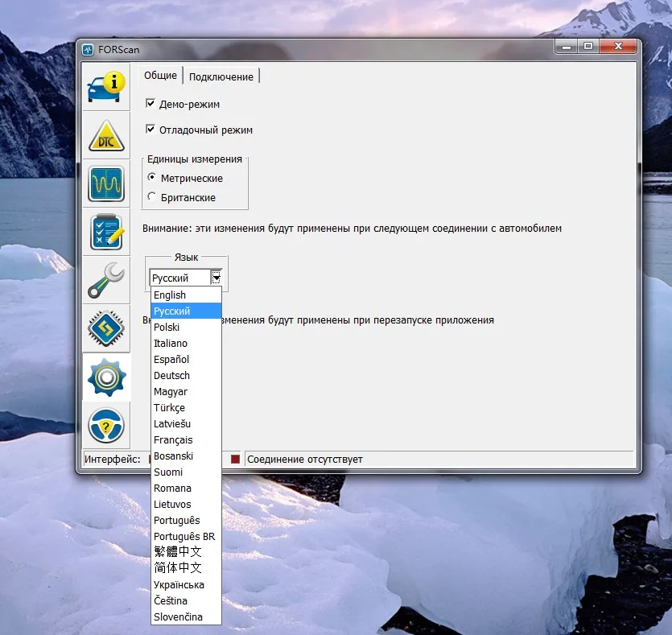Click the Интерфейс: status bar label
The image size is (672, 635).
tap(113, 460)
